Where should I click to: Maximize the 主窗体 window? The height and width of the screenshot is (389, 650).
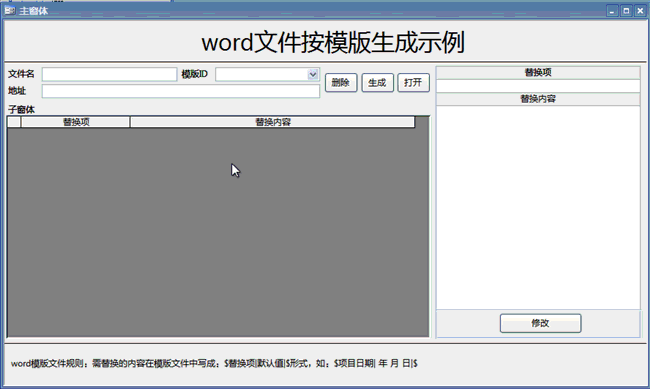pyautogui.click(x=626, y=11)
